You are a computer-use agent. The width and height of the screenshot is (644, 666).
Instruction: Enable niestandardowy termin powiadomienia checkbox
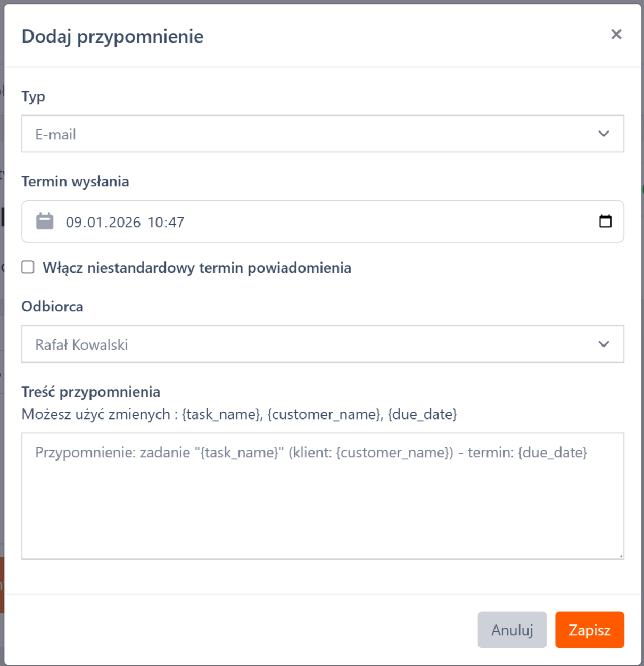[x=28, y=267]
